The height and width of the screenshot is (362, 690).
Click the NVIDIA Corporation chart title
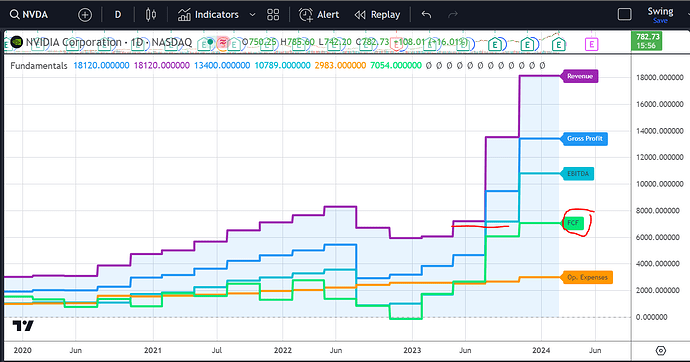click(109, 42)
